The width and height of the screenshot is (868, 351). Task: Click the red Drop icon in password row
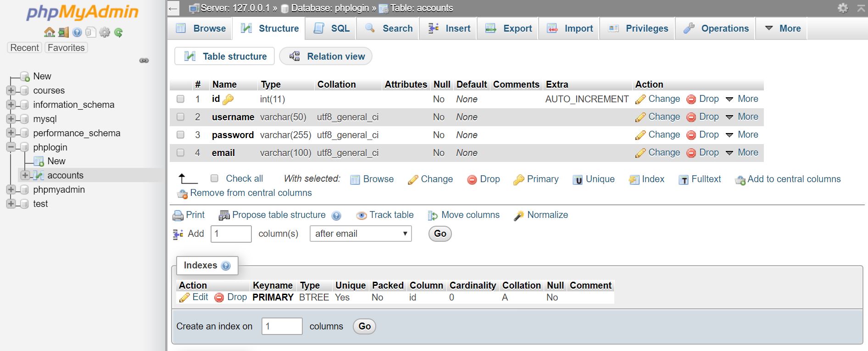691,135
